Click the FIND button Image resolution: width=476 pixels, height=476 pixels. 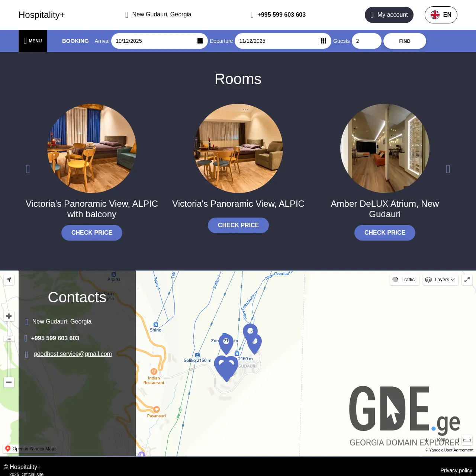point(404,41)
